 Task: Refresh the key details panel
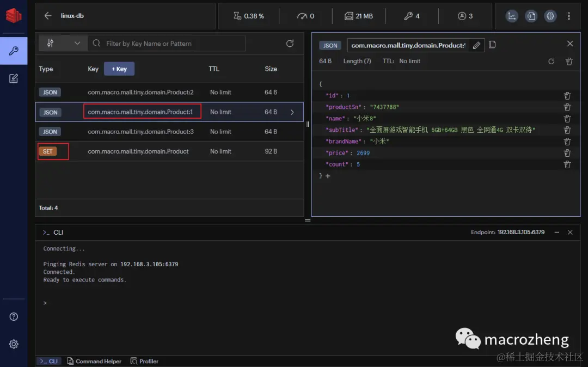coord(551,61)
